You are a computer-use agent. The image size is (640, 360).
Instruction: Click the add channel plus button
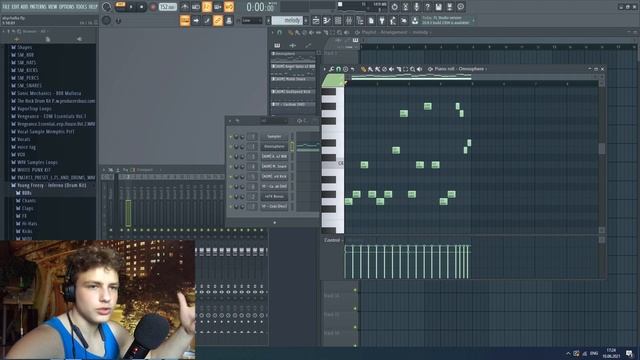coord(274,222)
